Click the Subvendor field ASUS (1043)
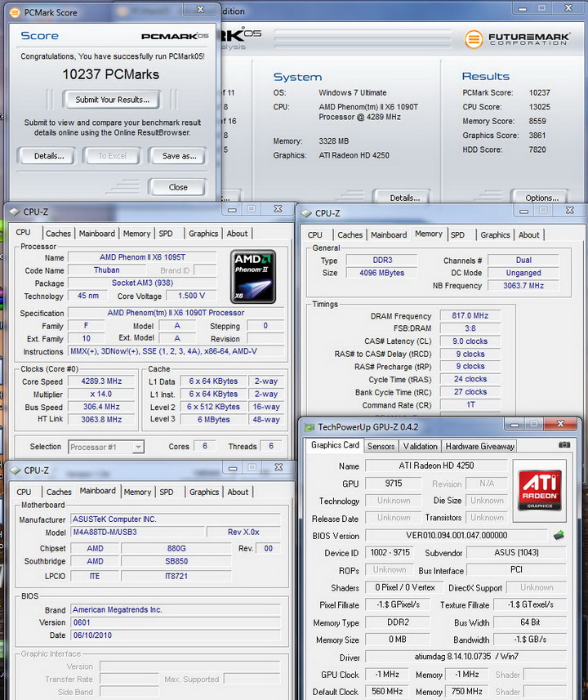Viewport: 588px width, 700px height. point(516,553)
